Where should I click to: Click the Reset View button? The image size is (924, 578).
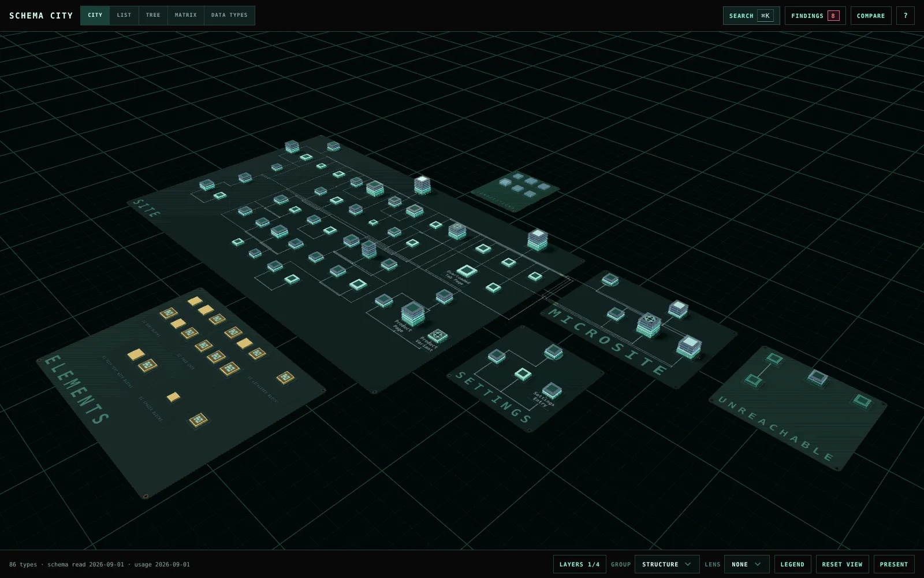point(842,564)
